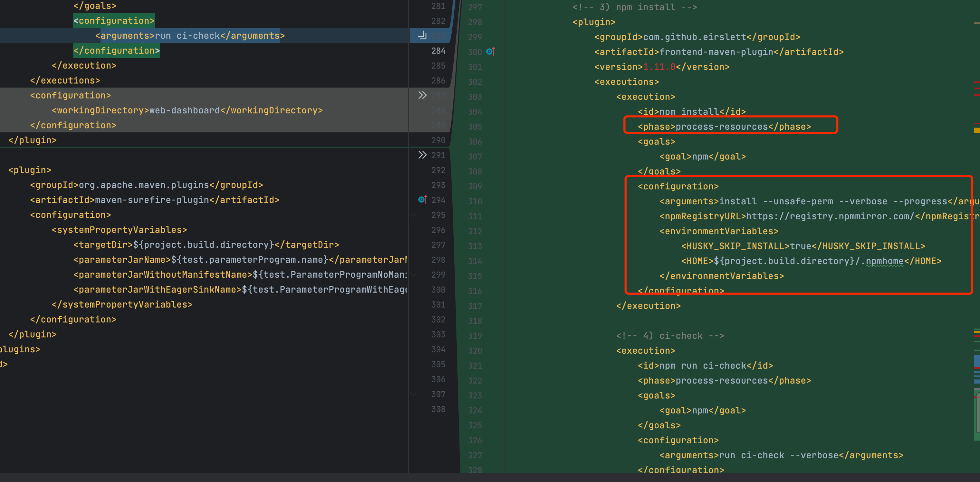Click the 'run ci-check --verbose' arguments line
This screenshot has width=980, height=482.
tap(781, 455)
